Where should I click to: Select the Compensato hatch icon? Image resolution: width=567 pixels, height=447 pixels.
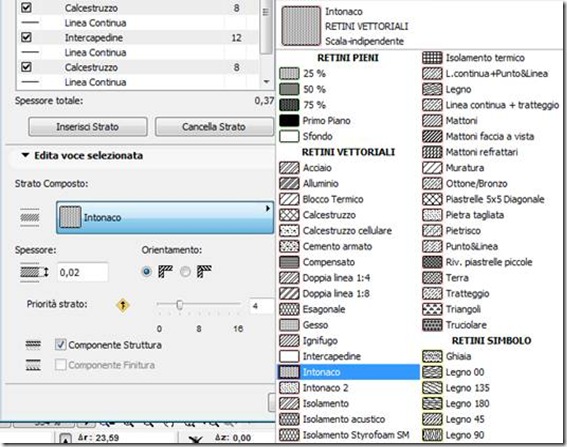point(289,262)
